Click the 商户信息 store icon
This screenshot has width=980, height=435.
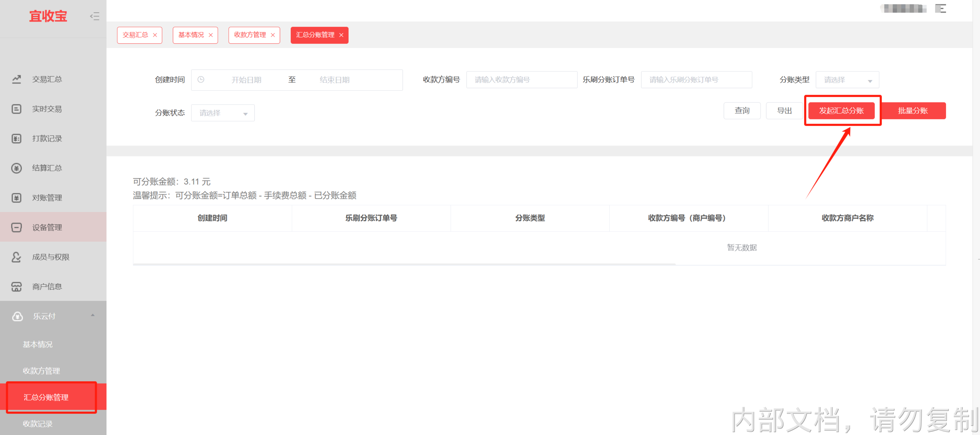click(x=16, y=286)
